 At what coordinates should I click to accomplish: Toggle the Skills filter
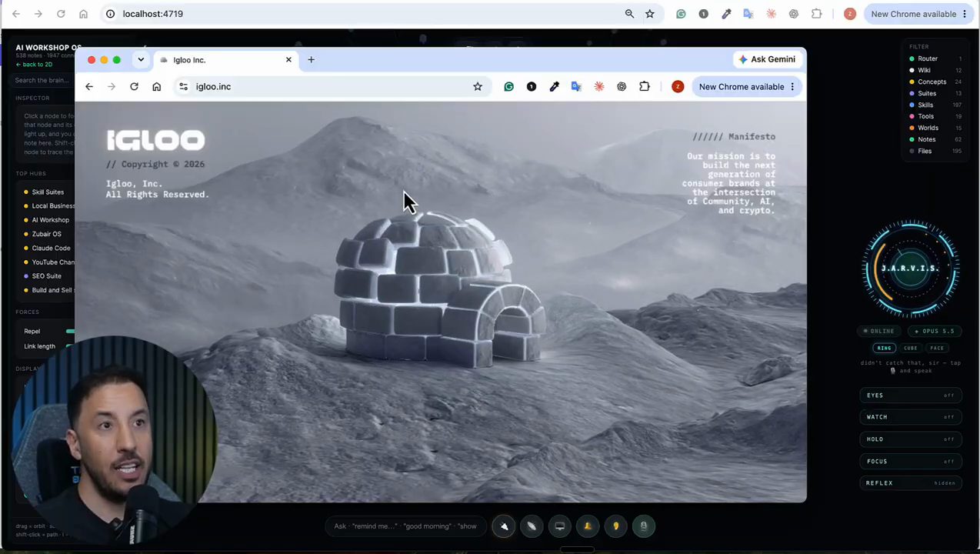pyautogui.click(x=935, y=105)
